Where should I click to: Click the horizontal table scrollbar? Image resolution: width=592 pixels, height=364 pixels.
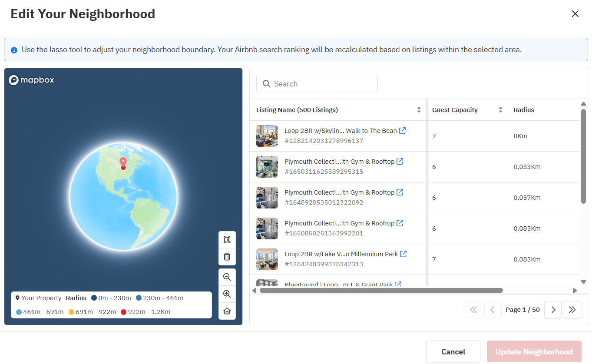[380, 290]
